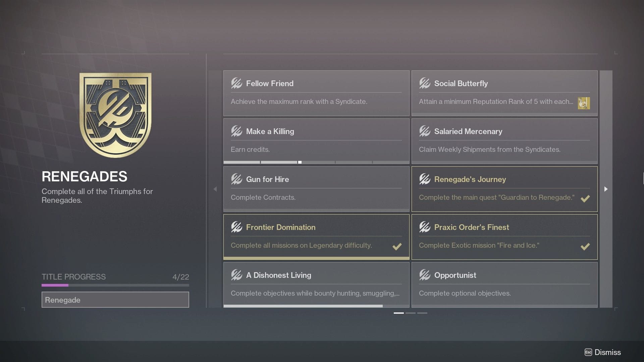
Task: Click the Frontier Domination triumph icon
Action: click(x=236, y=227)
